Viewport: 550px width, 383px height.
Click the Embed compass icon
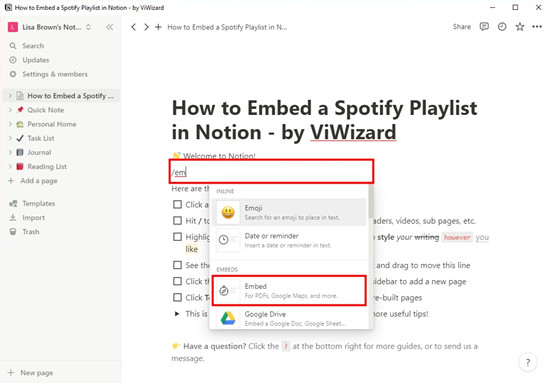(223, 291)
